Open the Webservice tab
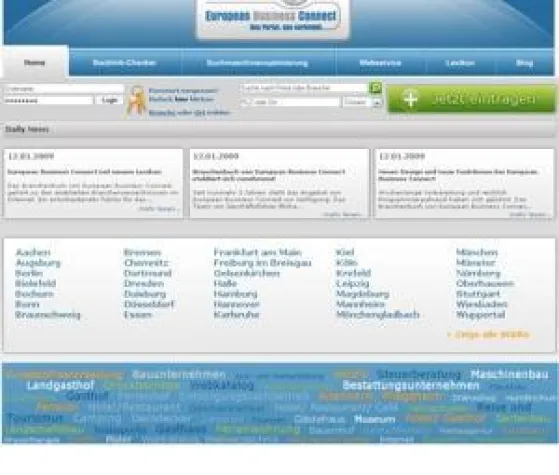559x475 pixels. [380, 63]
